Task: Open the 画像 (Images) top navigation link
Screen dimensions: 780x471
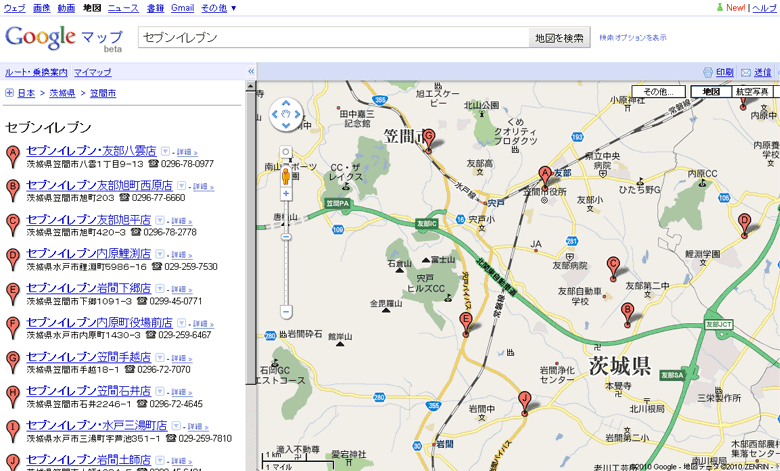Action: point(41,8)
